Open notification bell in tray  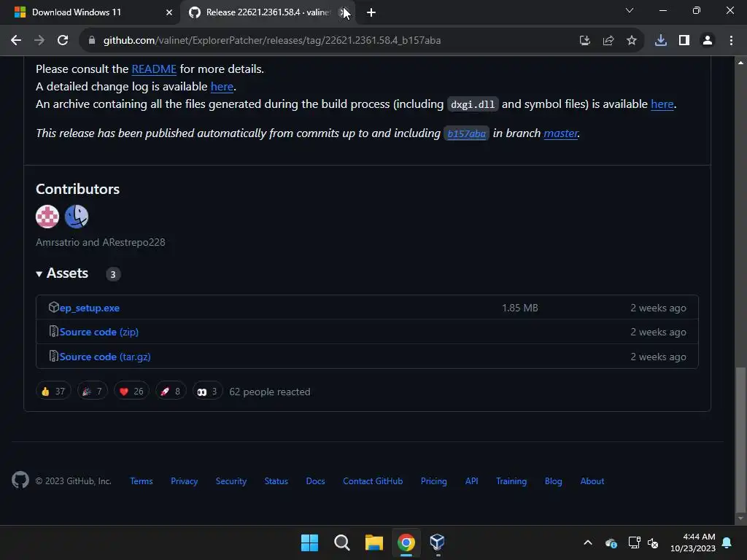(727, 542)
